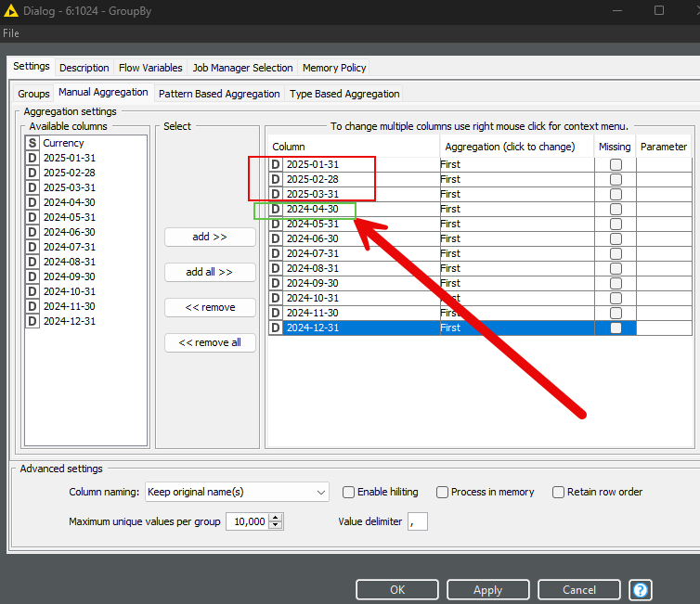Click the Apply button

(x=487, y=589)
